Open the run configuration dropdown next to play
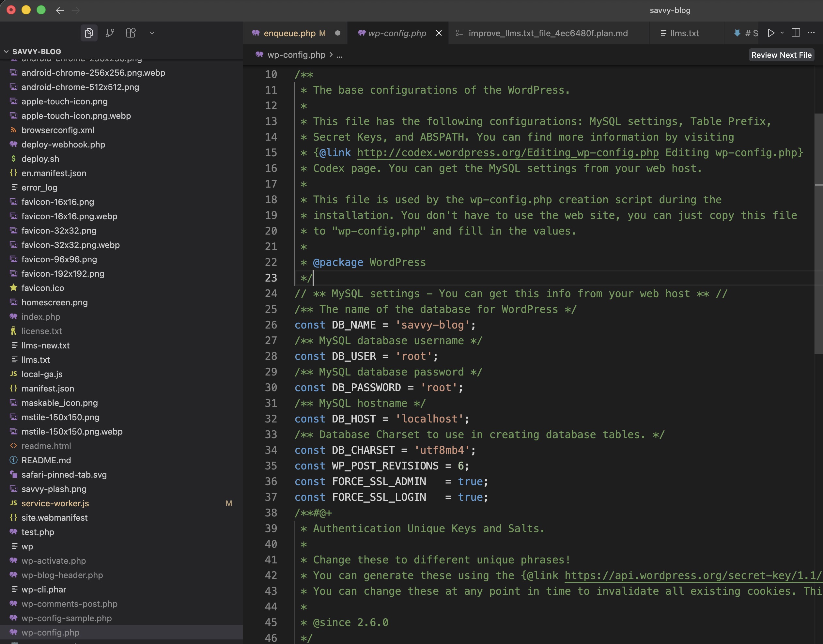The height and width of the screenshot is (644, 823). coord(782,33)
